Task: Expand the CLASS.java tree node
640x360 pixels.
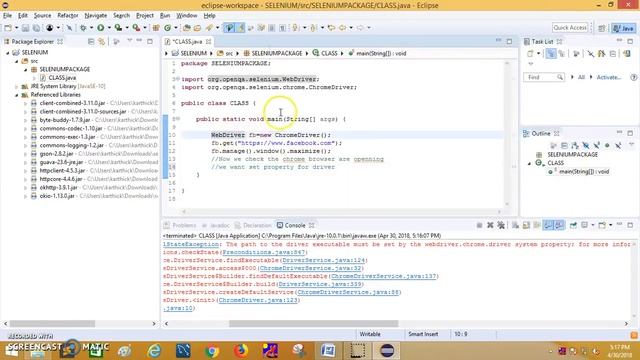Action: [34, 78]
